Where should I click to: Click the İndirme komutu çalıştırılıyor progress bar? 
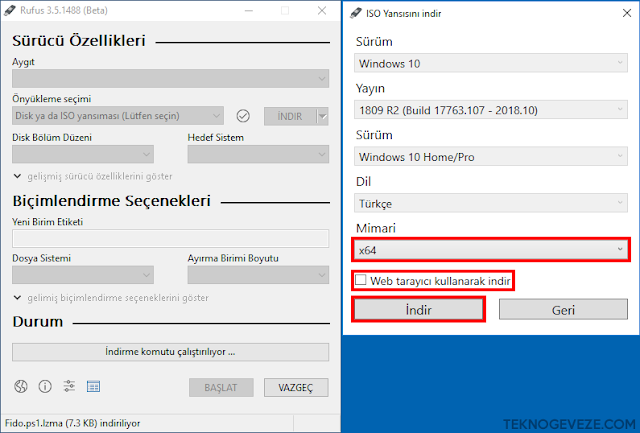171,352
